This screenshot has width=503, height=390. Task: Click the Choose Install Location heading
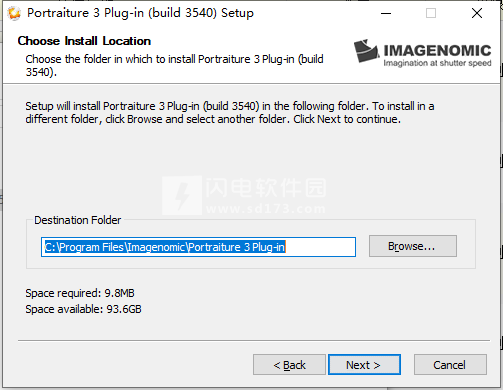tap(84, 41)
